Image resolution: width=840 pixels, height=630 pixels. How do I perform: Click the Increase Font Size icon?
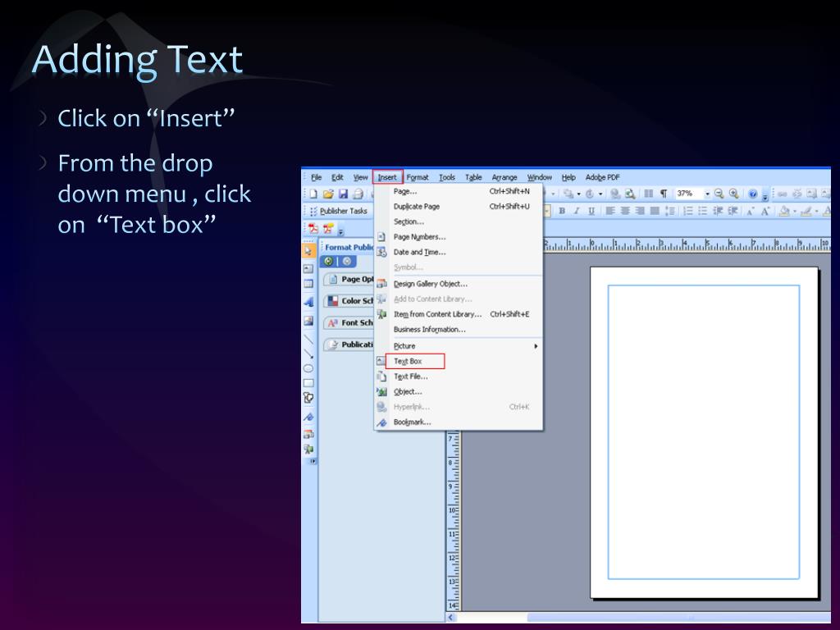765,211
